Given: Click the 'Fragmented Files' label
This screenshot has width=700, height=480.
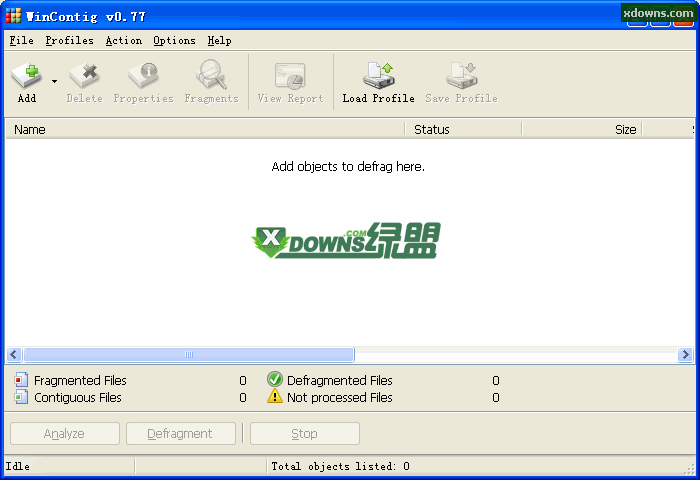Looking at the screenshot, I should point(80,380).
